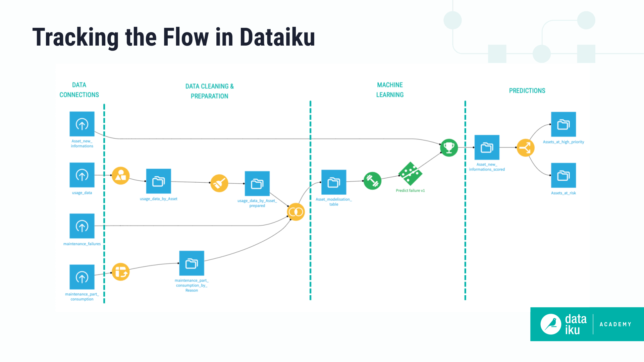Select the maintenance_failures upload dataset icon
The height and width of the screenshot is (362, 644).
(82, 226)
